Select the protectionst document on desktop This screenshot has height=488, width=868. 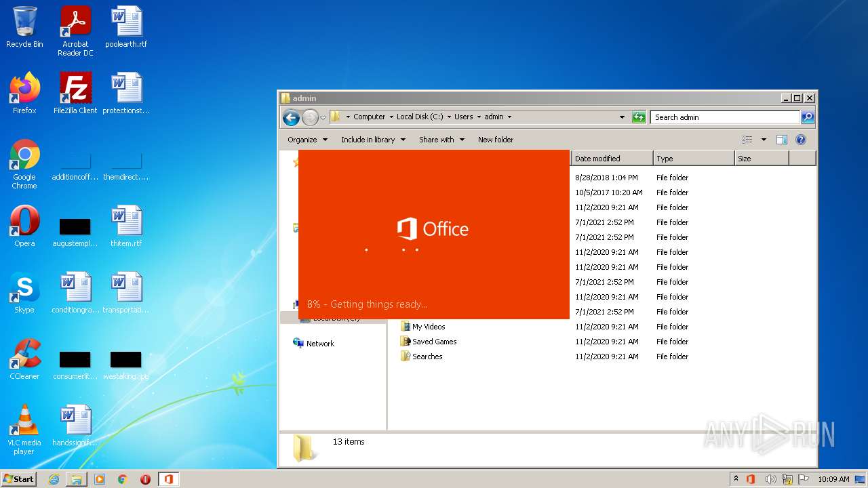pyautogui.click(x=126, y=94)
